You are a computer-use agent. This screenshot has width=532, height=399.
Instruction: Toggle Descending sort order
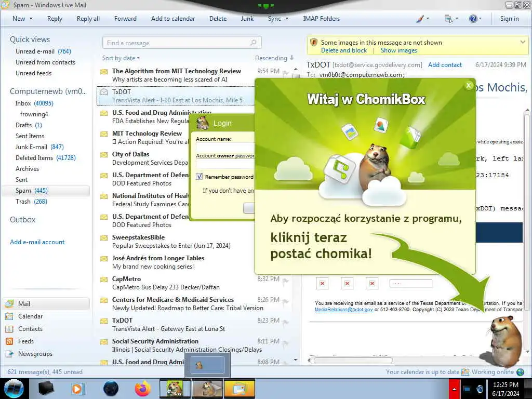274,58
